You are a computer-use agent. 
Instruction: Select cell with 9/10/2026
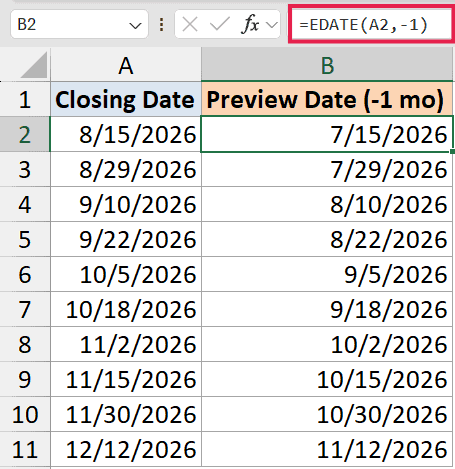click(x=126, y=204)
